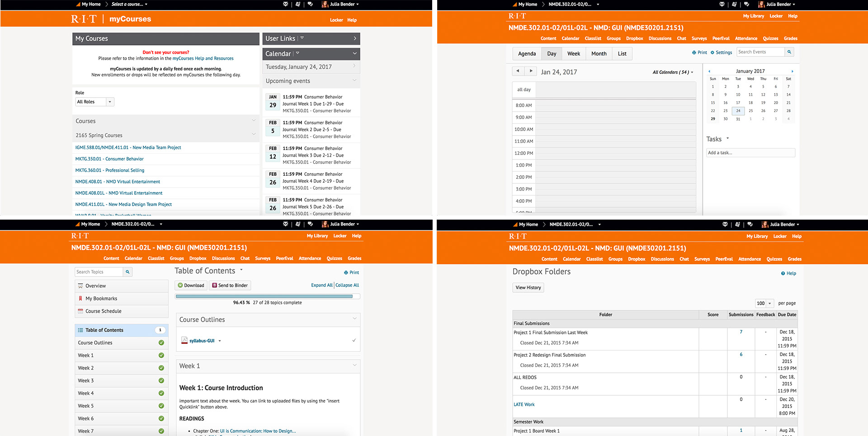Click Download on Table of Contents page

pyautogui.click(x=191, y=286)
